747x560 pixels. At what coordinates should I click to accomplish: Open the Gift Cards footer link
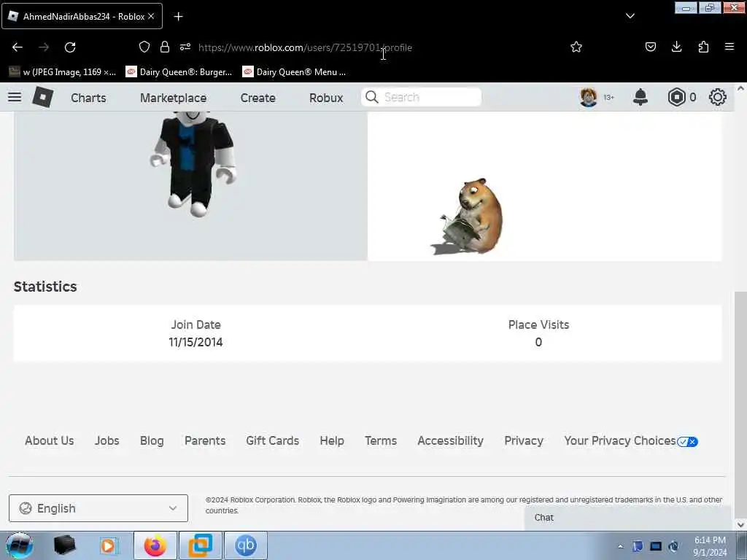[273, 441]
